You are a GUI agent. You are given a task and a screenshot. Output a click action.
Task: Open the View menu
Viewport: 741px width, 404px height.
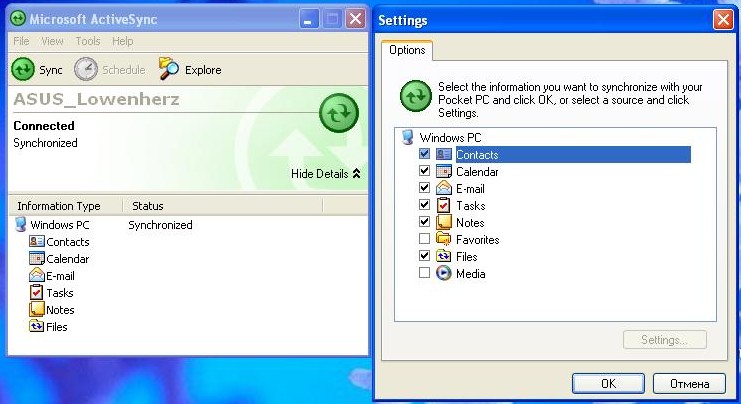[x=52, y=41]
